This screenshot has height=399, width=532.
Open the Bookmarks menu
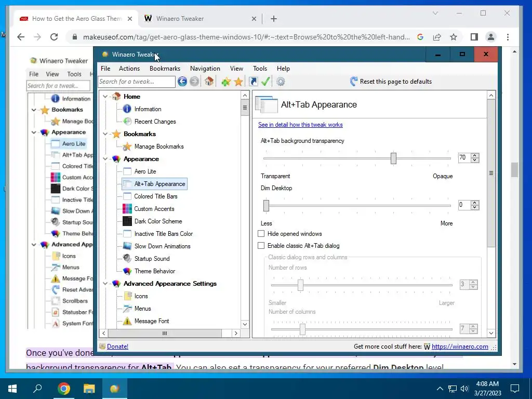(x=165, y=69)
